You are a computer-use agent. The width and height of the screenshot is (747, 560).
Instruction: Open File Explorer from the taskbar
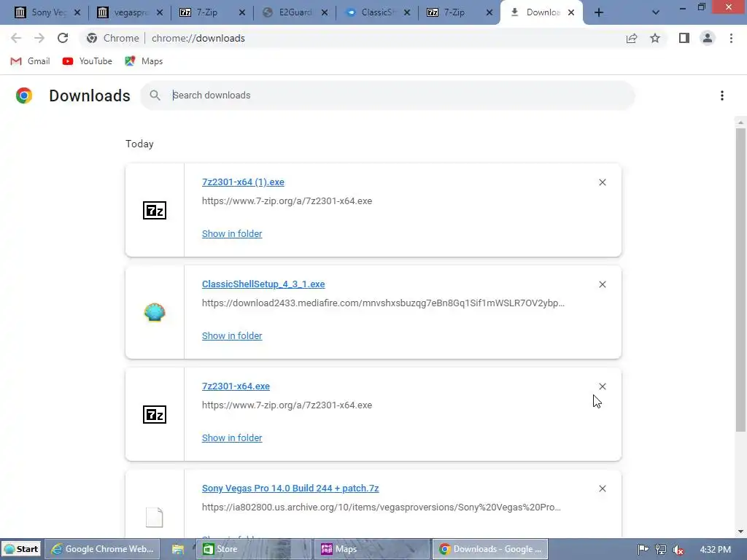tap(178, 549)
